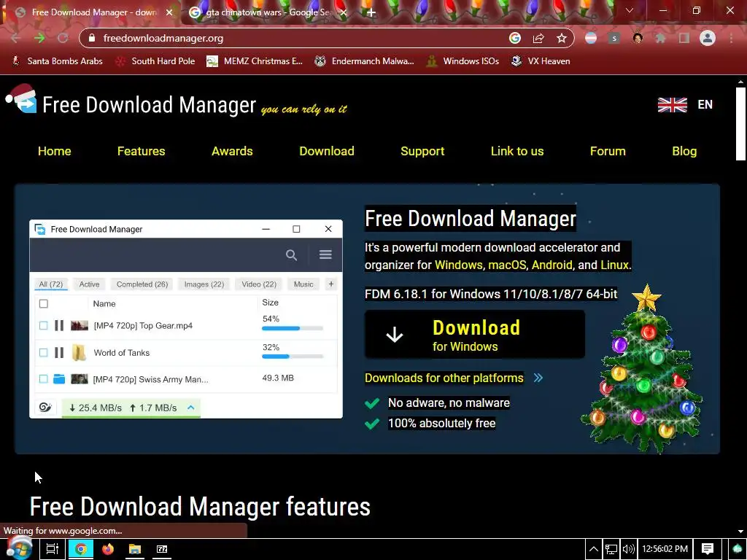Follow the macOS link
Image resolution: width=747 pixels, height=560 pixels.
507,265
